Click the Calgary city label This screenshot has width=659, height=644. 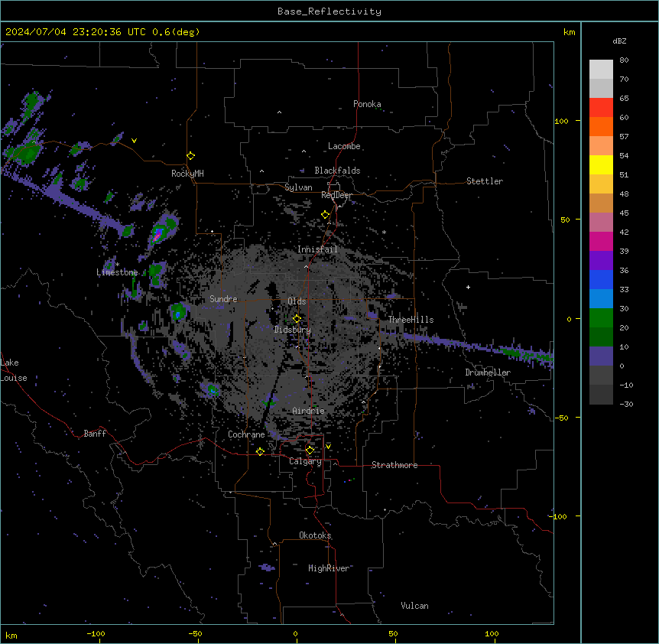pos(305,461)
